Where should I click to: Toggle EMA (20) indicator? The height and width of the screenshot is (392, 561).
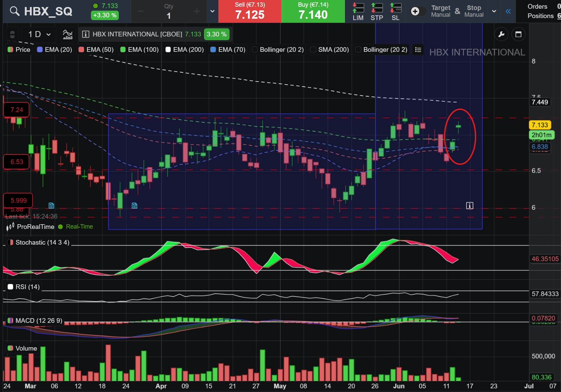[54, 49]
